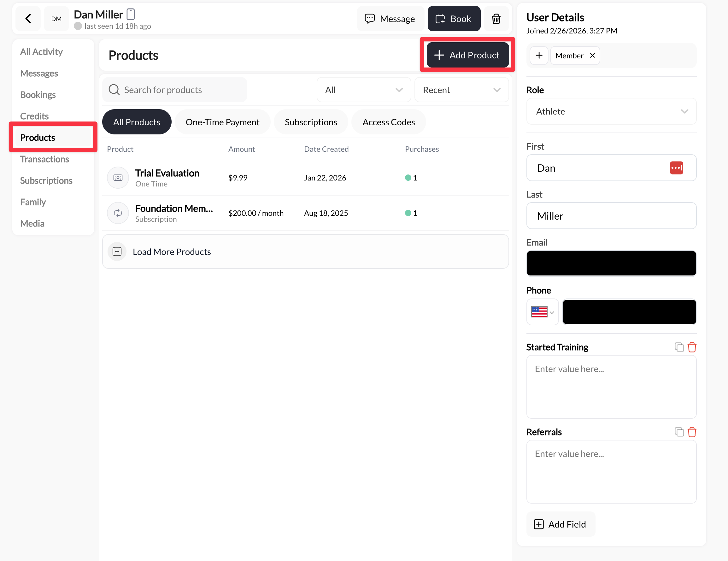Click the one-time payment icon beside Trial Evaluation
The image size is (728, 561).
[x=118, y=177]
